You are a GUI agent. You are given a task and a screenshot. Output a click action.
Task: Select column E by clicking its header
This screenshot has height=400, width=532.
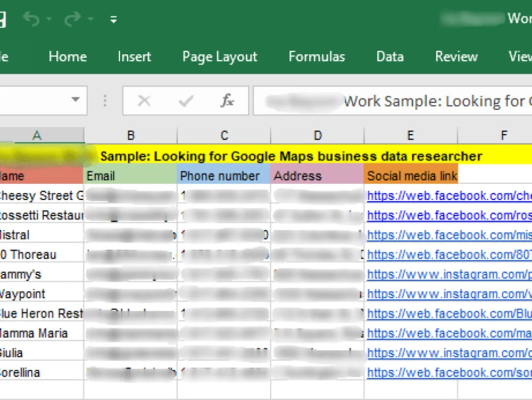(x=410, y=135)
